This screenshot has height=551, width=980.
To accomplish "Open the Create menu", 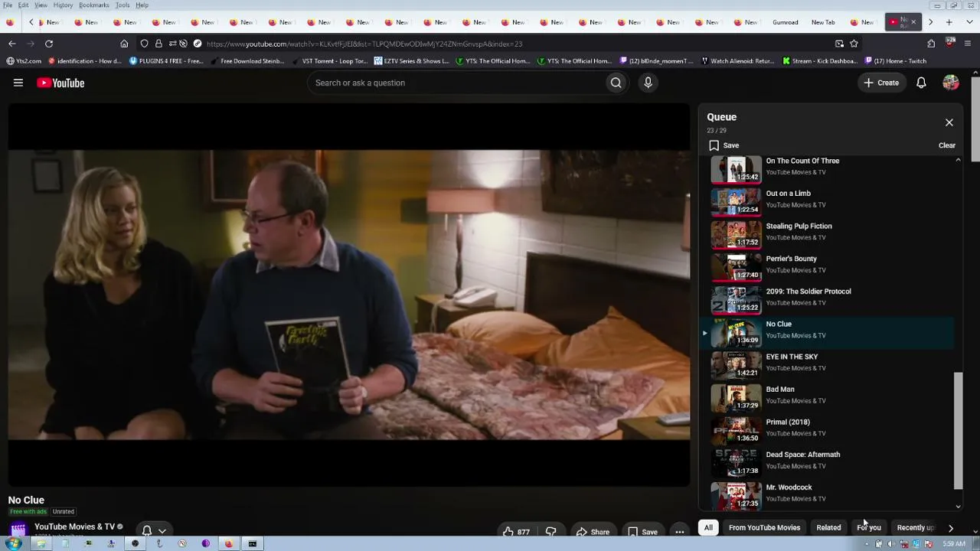I will (881, 83).
